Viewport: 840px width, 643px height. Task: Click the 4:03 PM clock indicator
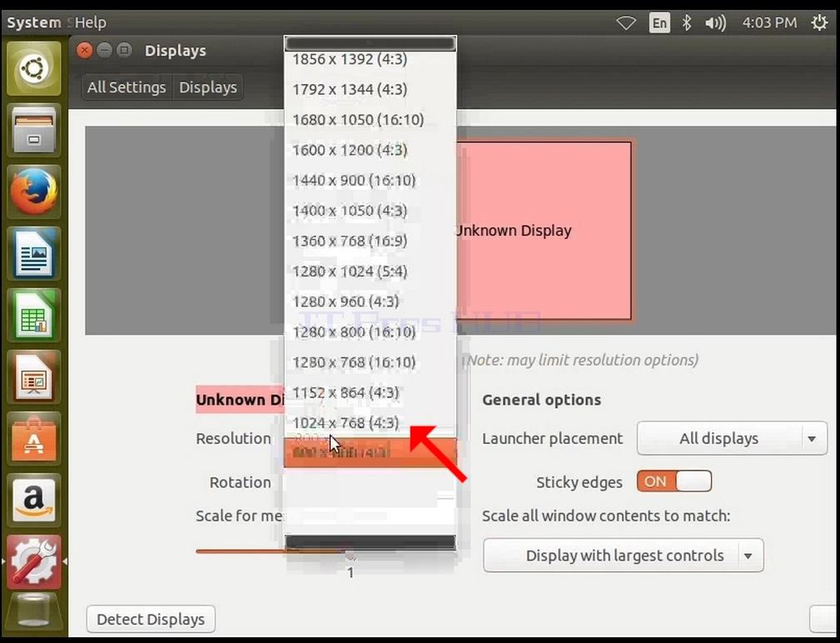769,22
